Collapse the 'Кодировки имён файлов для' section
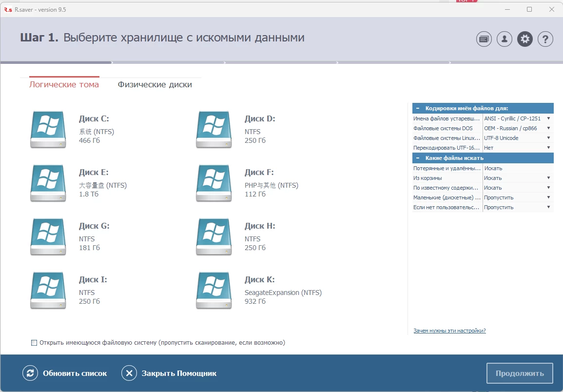The width and height of the screenshot is (563, 392). [x=418, y=108]
